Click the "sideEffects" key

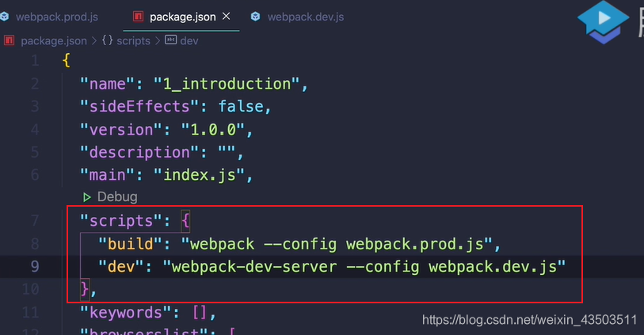point(139,107)
